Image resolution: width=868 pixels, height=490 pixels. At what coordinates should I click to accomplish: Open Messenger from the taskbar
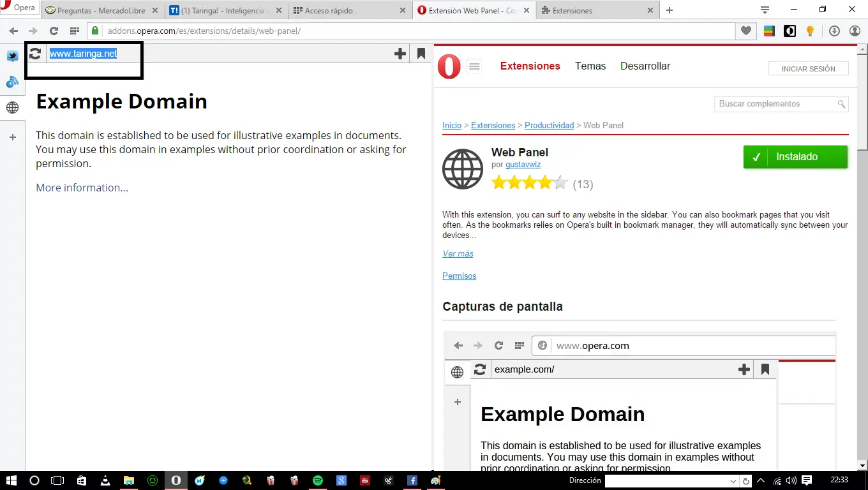223,480
